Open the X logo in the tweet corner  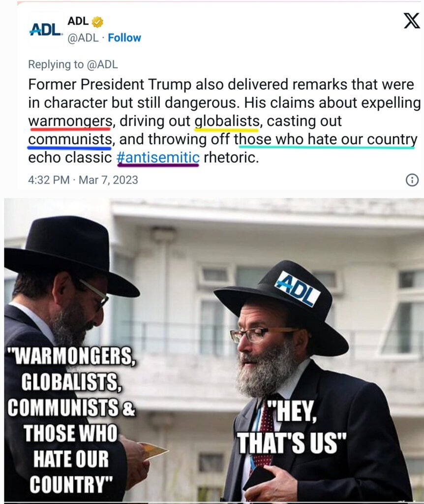click(x=411, y=21)
